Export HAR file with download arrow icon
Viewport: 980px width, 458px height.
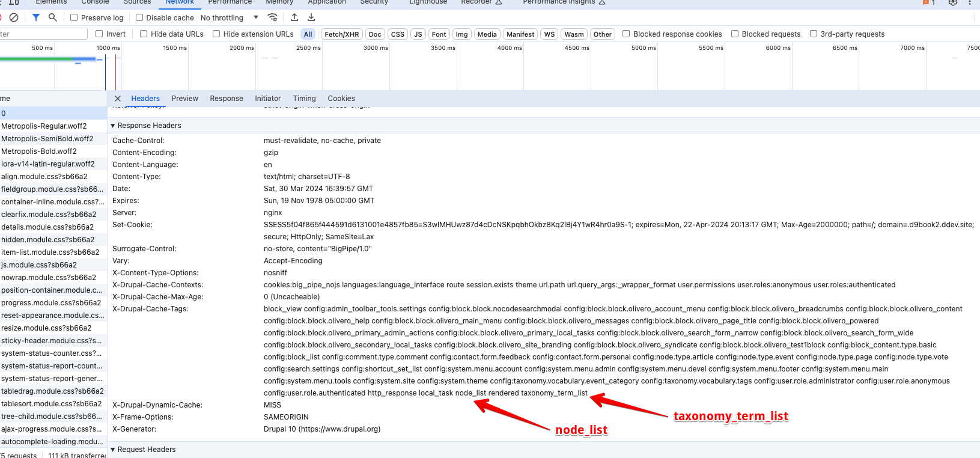pos(311,17)
